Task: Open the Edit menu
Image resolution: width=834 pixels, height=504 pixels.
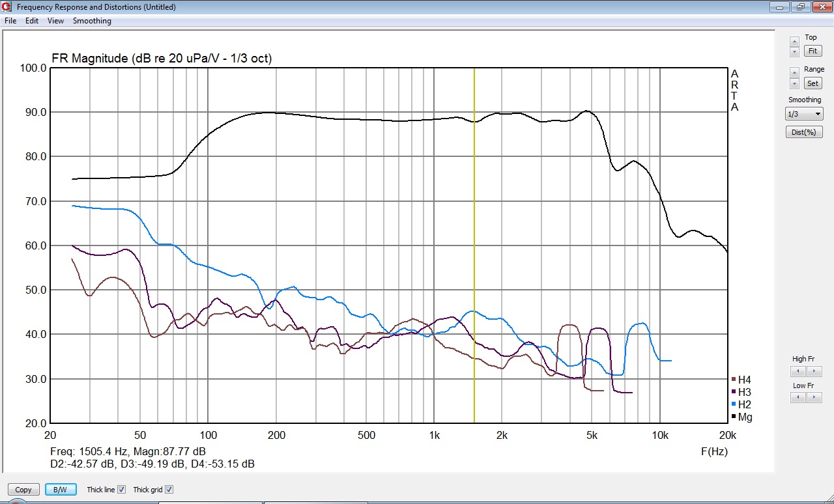Action: [32, 21]
